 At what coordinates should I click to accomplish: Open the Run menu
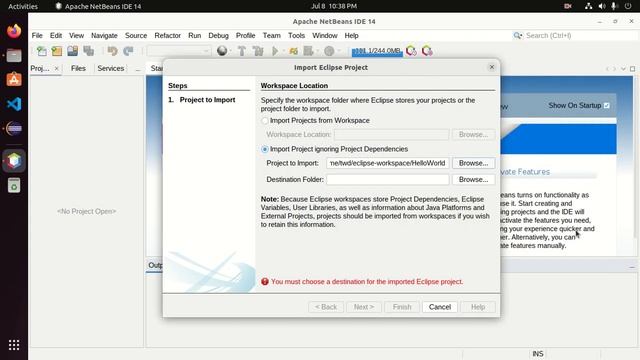point(195,36)
